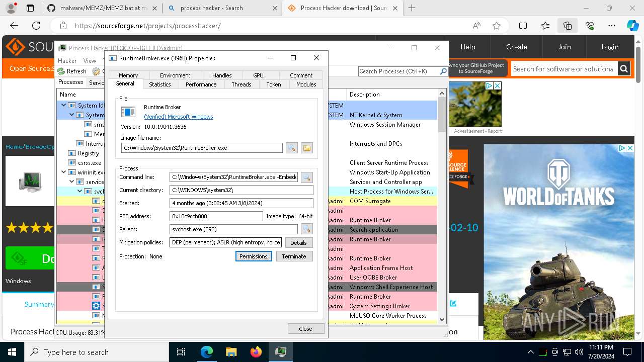Collapse wininit.exe tree node
The height and width of the screenshot is (362, 644).
(x=64, y=172)
